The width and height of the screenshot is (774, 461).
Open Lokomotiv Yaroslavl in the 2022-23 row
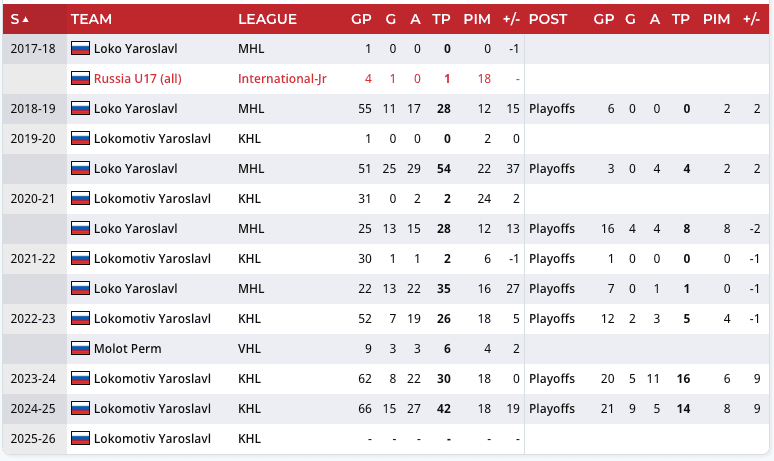(152, 319)
